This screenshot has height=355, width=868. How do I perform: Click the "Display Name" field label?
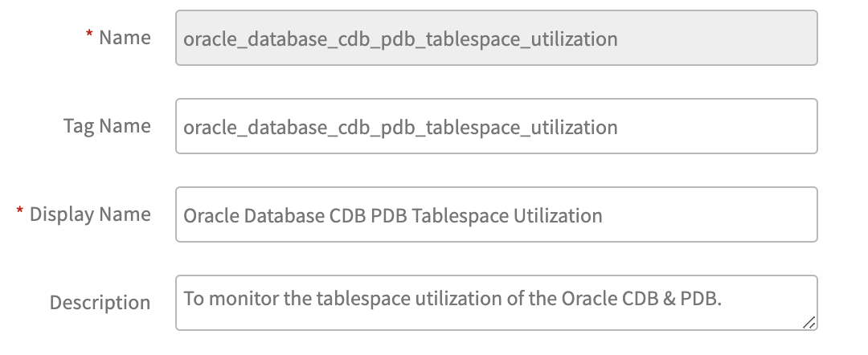click(x=90, y=214)
